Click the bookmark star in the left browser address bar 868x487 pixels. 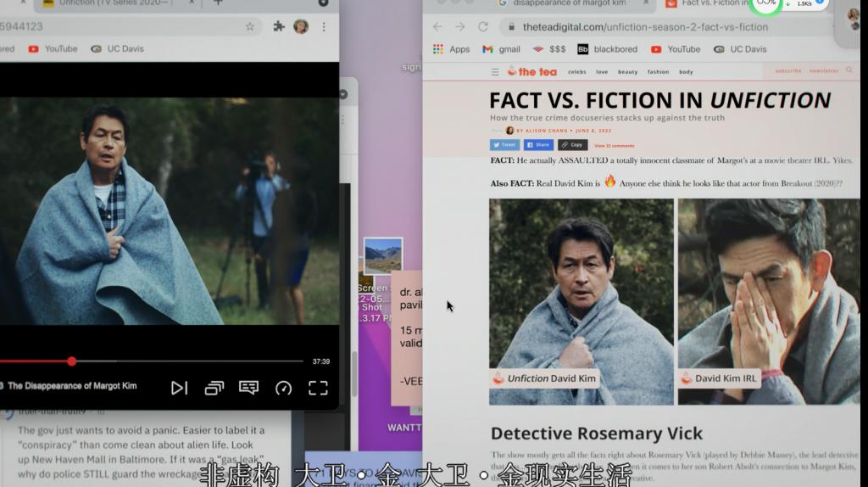coord(250,26)
